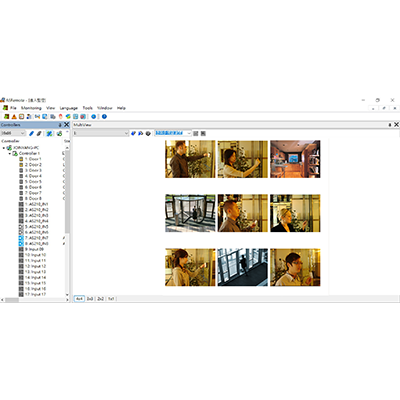400x400 pixels.
Task: Toggle the highlighted button in Controllers toolbar
Action: 49,133
